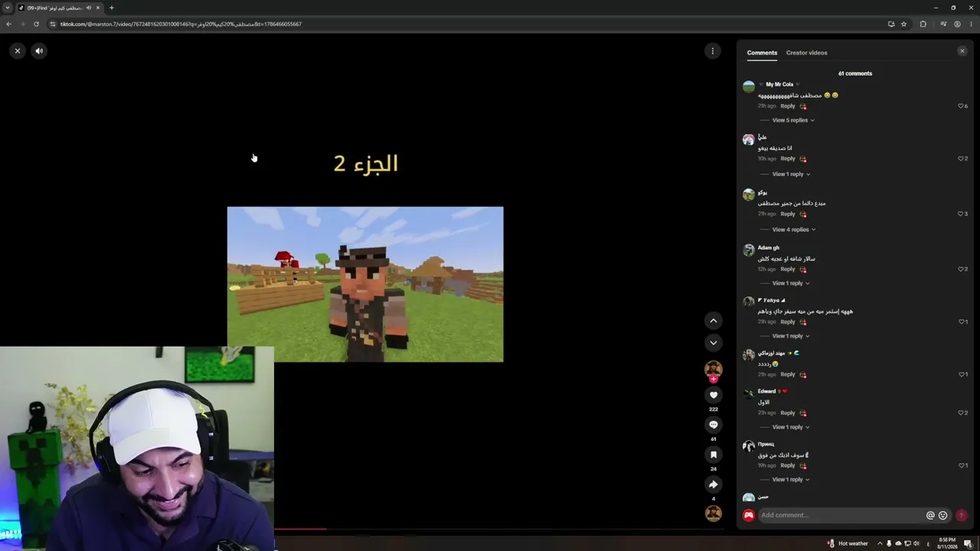The height and width of the screenshot is (551, 980).
Task: Like مهند اوزماكي's comment
Action: (962, 374)
